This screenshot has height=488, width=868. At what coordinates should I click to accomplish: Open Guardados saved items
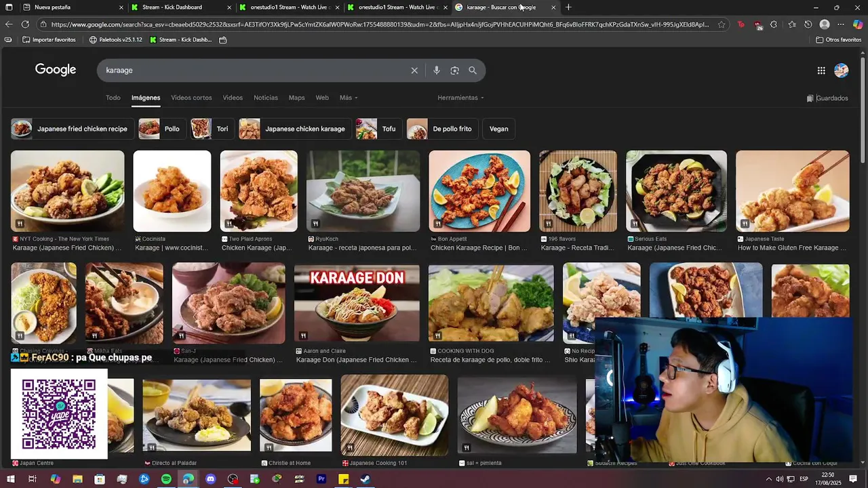(827, 98)
